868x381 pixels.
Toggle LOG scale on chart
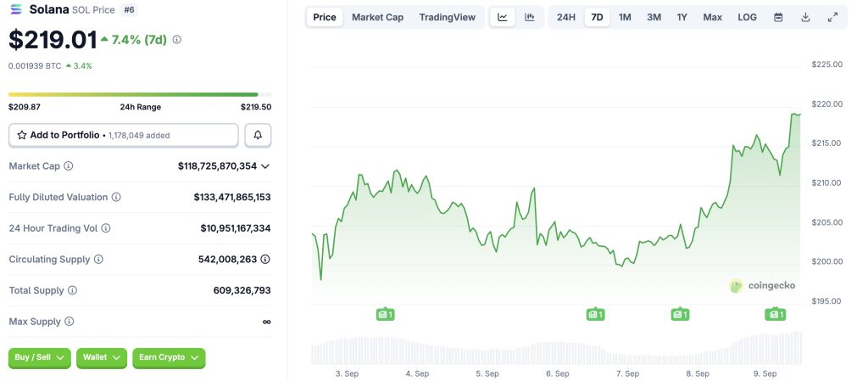tap(747, 17)
